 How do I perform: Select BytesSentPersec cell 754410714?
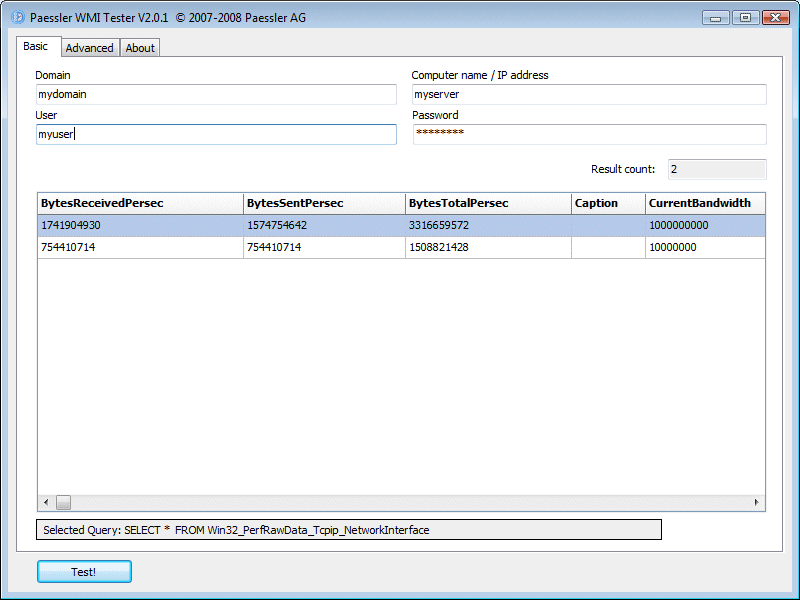324,247
